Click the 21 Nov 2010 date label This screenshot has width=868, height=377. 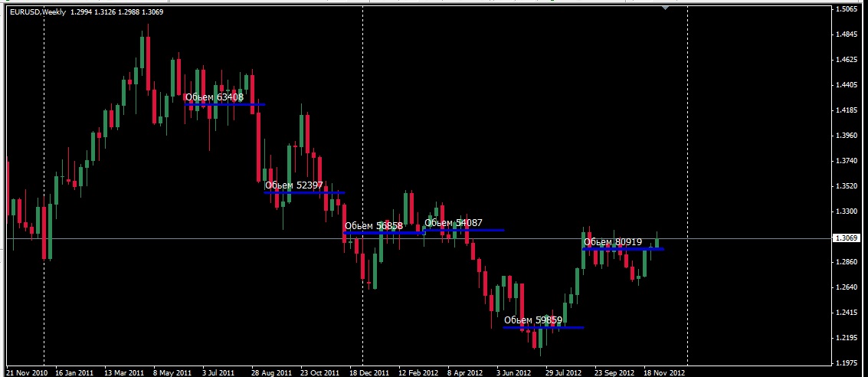(x=28, y=372)
